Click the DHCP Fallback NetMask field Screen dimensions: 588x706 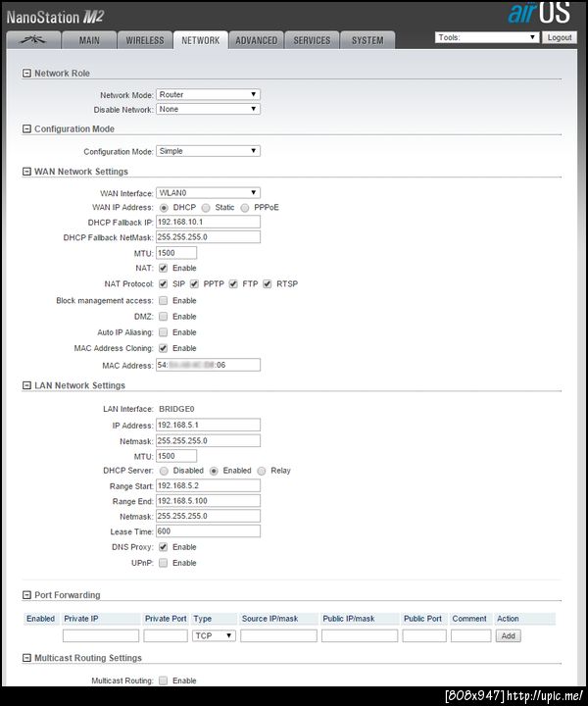pyautogui.click(x=208, y=237)
